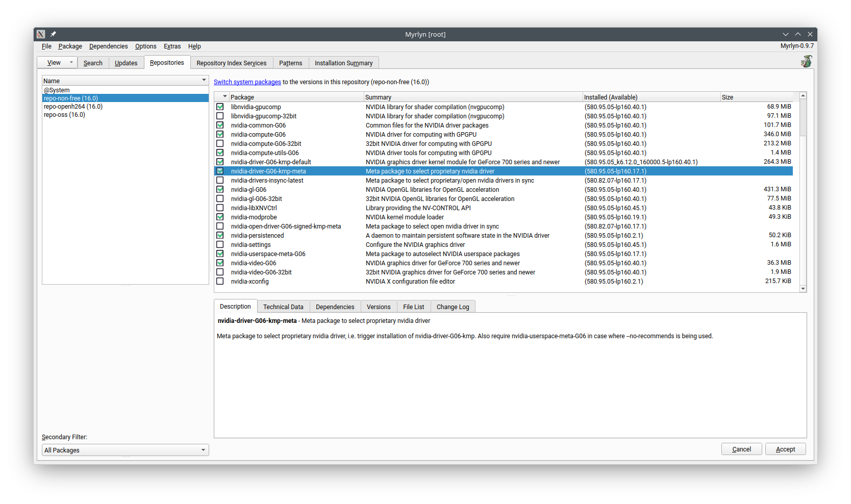This screenshot has height=504, width=851.
Task: Select the repo-oss (16.0) repository
Action: click(x=126, y=115)
